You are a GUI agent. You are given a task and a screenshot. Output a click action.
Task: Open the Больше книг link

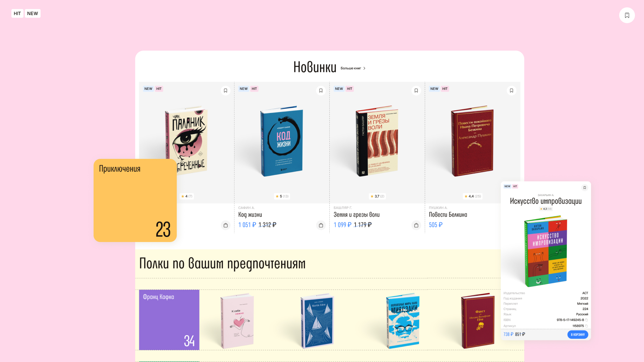[x=351, y=68]
